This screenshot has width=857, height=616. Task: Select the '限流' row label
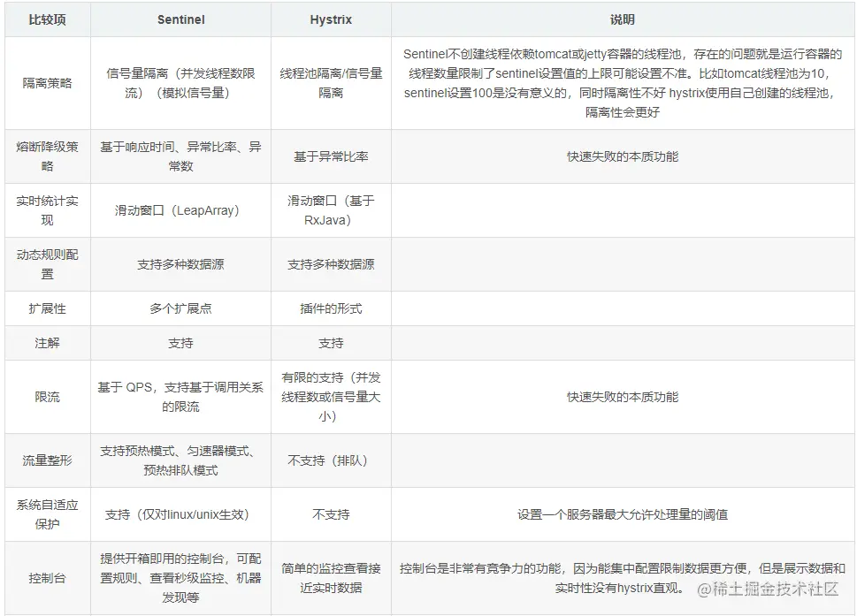click(48, 397)
